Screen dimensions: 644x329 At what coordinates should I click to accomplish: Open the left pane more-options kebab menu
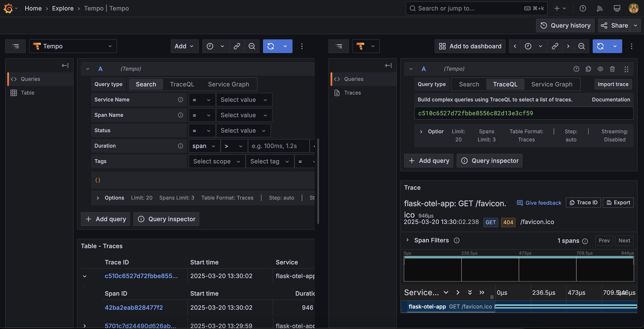(302, 46)
